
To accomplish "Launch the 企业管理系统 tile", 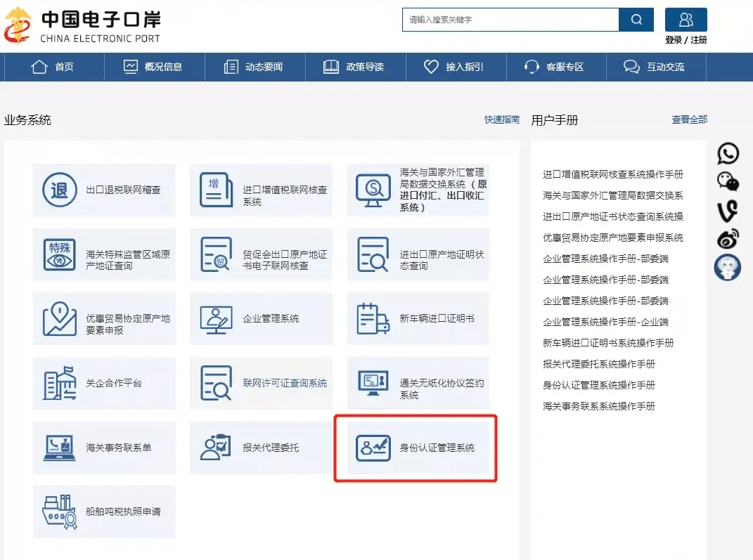I will [x=261, y=318].
